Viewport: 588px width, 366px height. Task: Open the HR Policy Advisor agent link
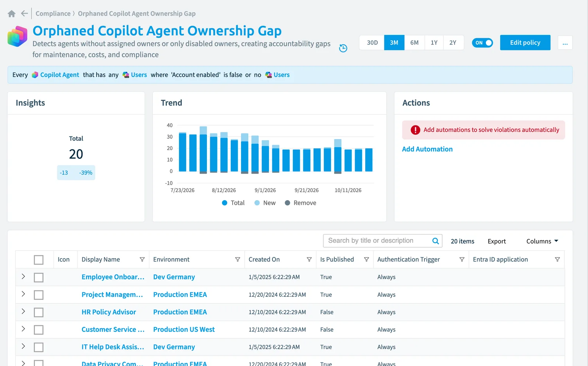click(109, 312)
